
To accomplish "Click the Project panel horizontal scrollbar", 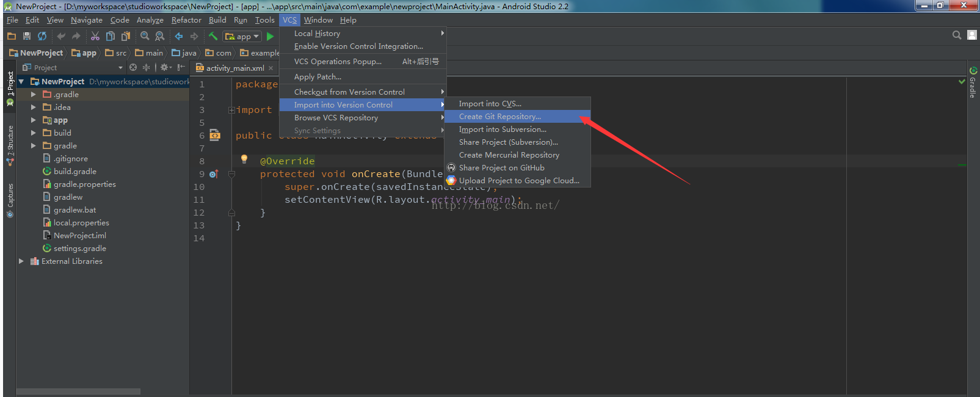I will click(x=78, y=392).
